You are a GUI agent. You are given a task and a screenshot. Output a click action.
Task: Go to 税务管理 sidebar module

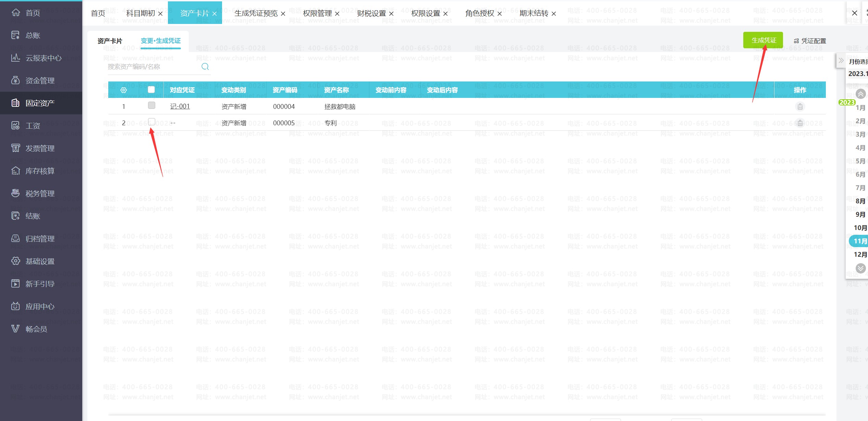[x=40, y=194]
